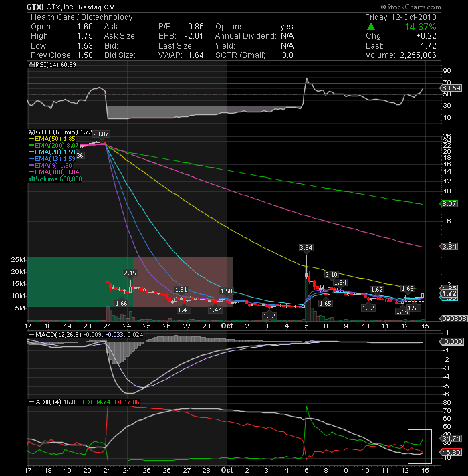The image size is (468, 476).
Task: Click the 34.74 +DI tag on right axis
Action: click(x=451, y=438)
